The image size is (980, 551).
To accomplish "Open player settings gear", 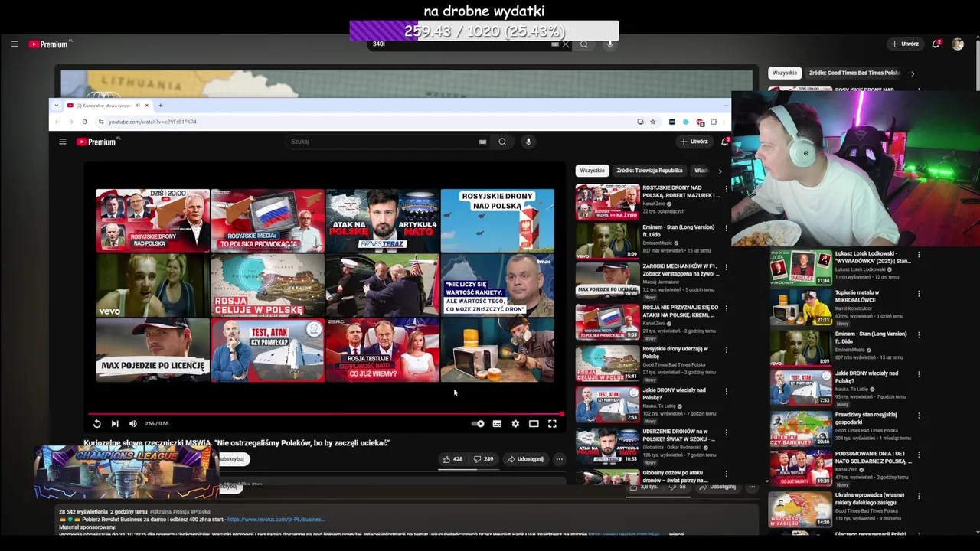I will [x=515, y=424].
